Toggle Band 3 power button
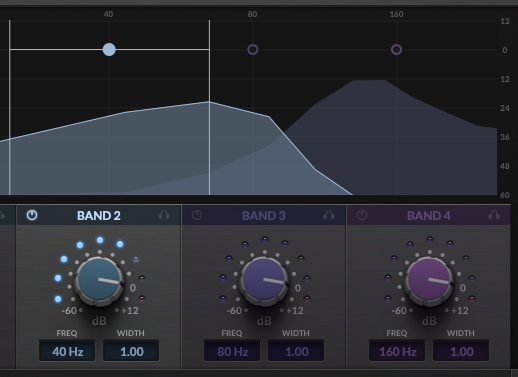Viewport: 518px width, 377px height. click(197, 215)
